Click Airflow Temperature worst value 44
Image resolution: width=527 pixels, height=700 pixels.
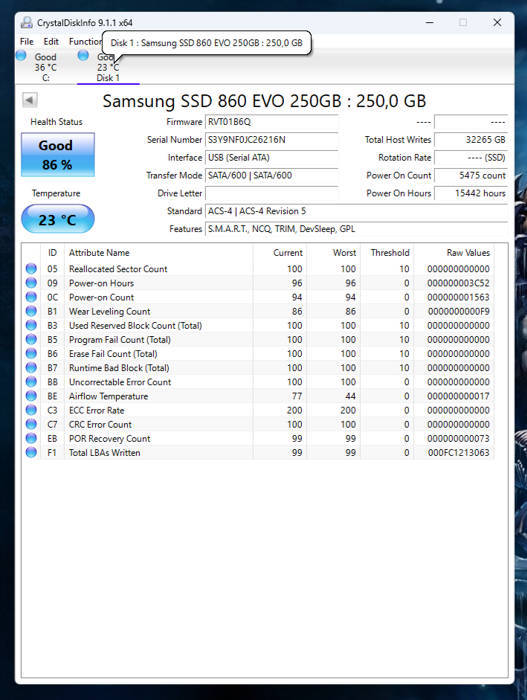coord(350,396)
